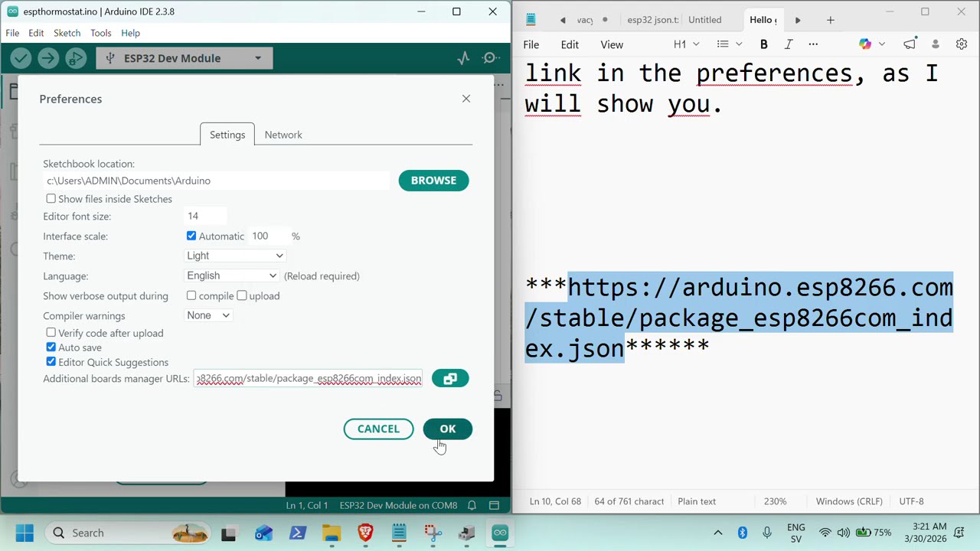Image resolution: width=980 pixels, height=551 pixels.
Task: Open the View menu in Notepad
Action: (612, 44)
